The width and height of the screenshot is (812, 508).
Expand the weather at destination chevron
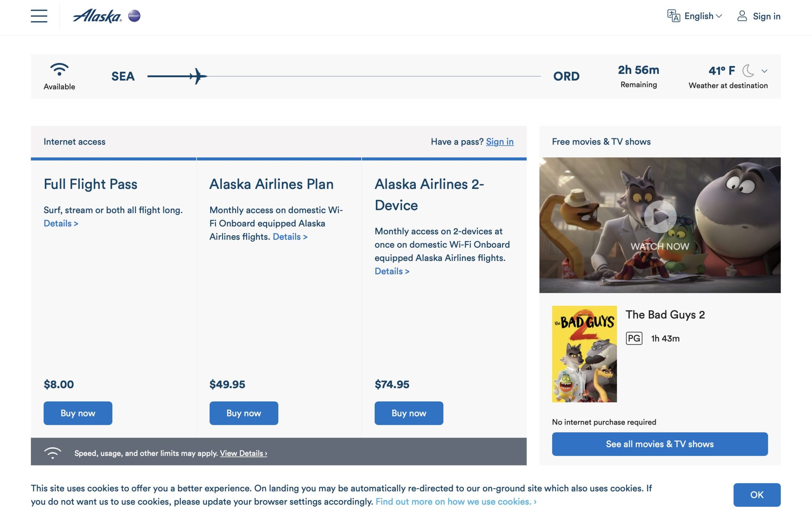click(764, 71)
